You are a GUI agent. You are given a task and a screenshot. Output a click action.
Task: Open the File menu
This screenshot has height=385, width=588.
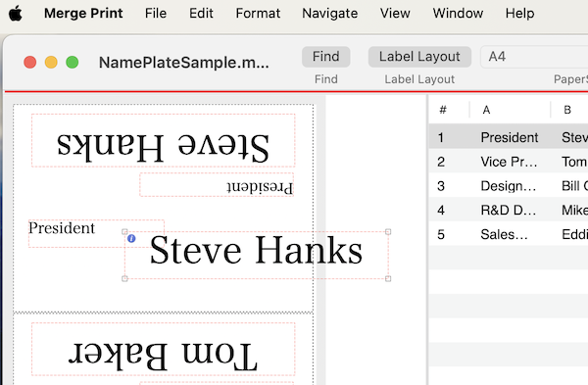156,14
